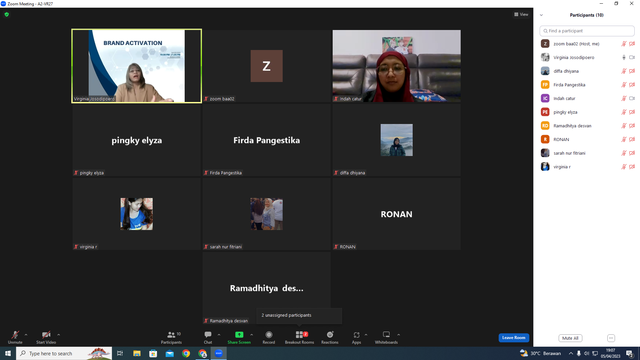Click pingky elyza avatar in participants list
Viewport: 640px width, 360px height.
coord(545,112)
